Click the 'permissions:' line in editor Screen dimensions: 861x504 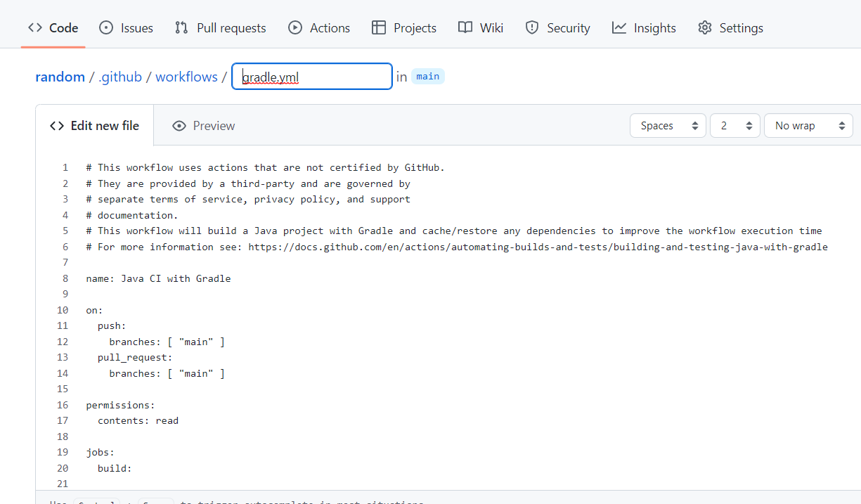tap(120, 405)
